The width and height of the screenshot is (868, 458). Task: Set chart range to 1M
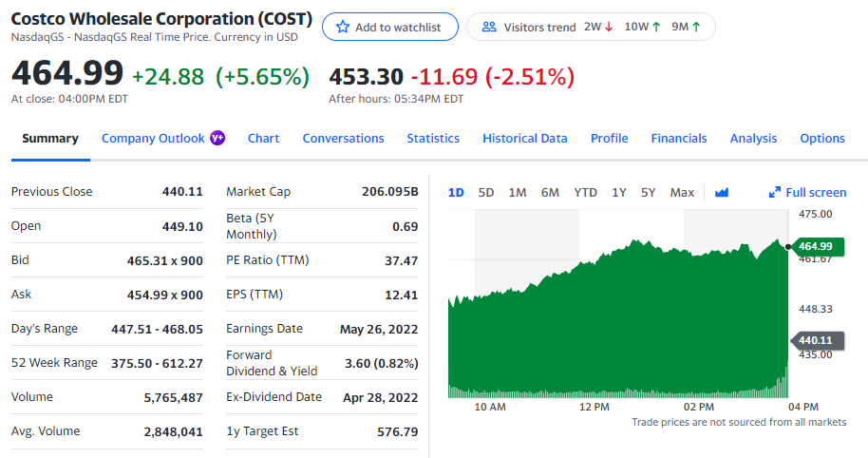point(518,193)
